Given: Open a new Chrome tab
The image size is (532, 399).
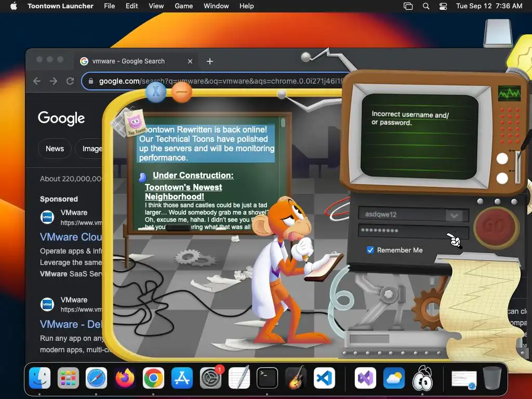Looking at the screenshot, I should pyautogui.click(x=210, y=61).
